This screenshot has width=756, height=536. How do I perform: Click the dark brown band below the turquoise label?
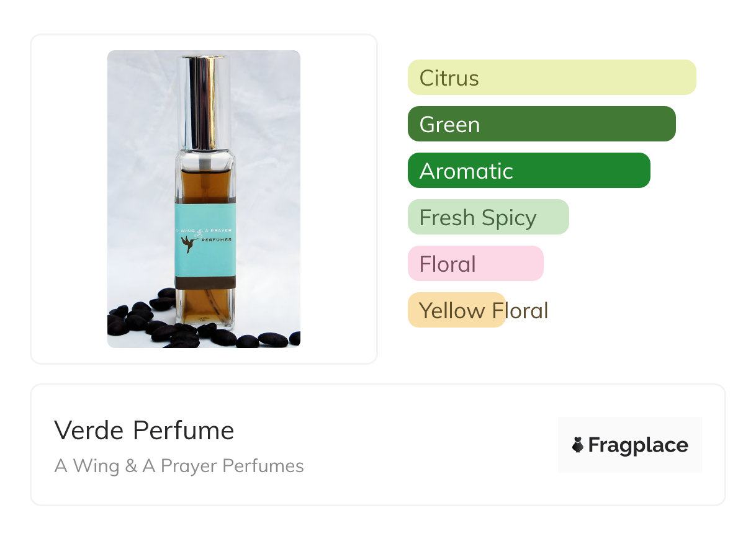pyautogui.click(x=205, y=282)
